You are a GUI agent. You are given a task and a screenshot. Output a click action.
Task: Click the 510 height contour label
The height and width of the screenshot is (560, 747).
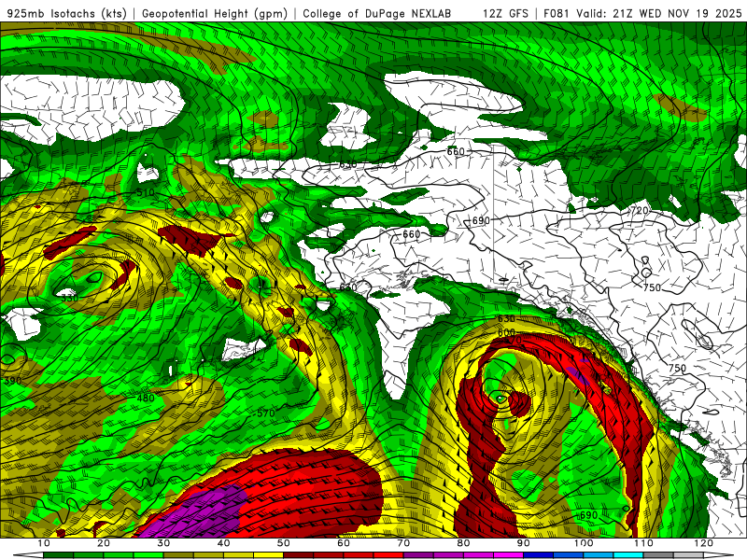click(146, 192)
